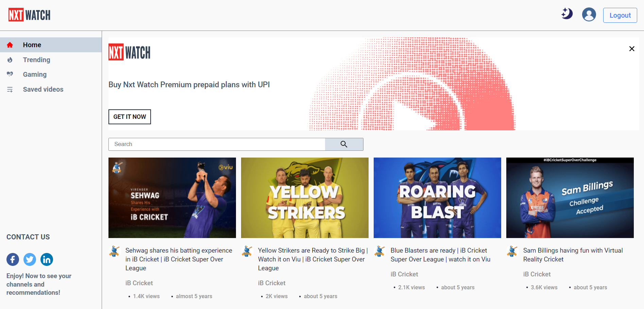Image resolution: width=644 pixels, height=309 pixels.
Task: Open 'Sehwag shares his batting experience' title
Action: point(179,259)
